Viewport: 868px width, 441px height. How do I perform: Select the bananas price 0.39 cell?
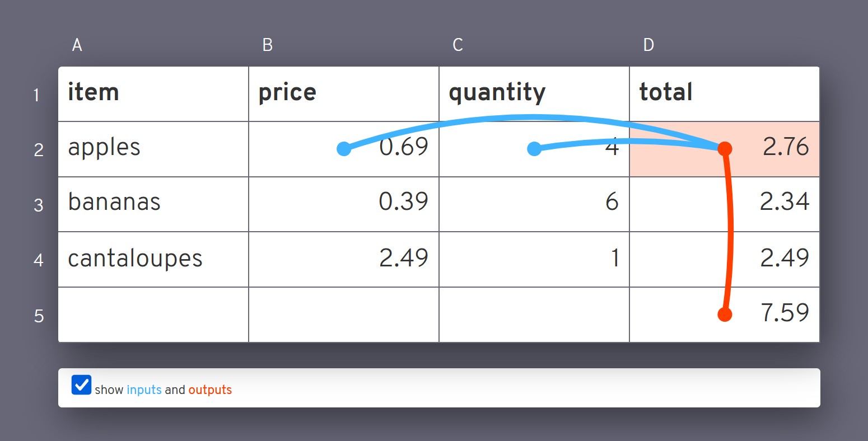pos(343,204)
